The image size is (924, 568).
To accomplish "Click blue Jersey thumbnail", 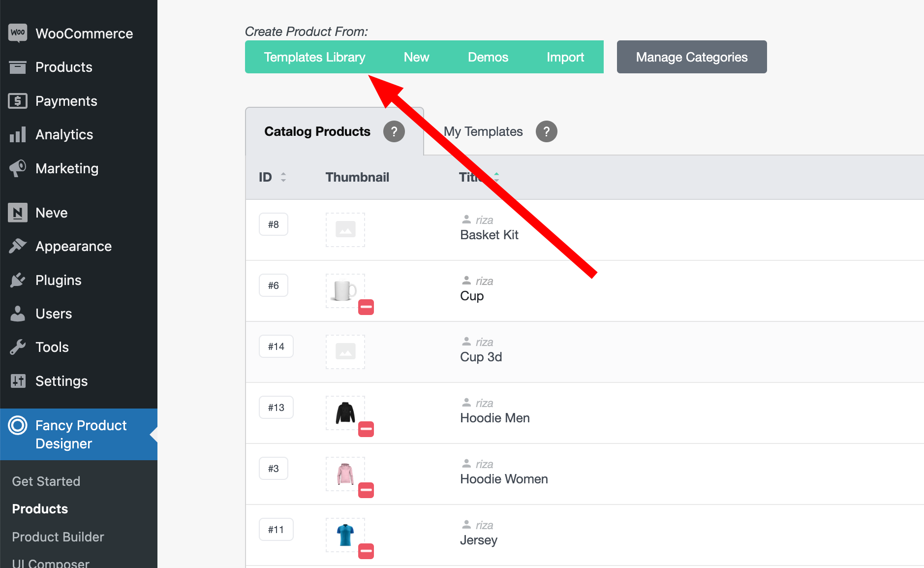I will tap(345, 535).
